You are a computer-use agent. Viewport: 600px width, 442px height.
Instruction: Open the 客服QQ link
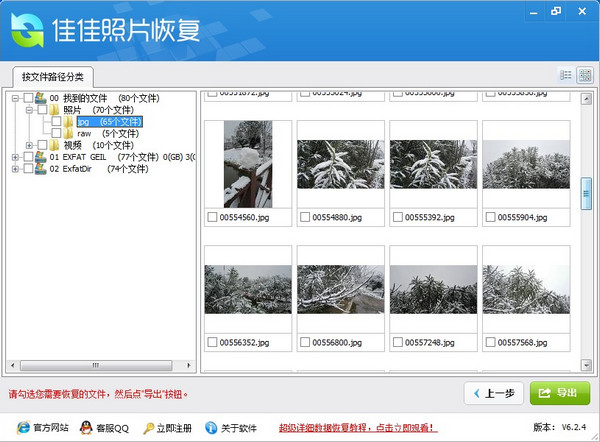point(112,428)
